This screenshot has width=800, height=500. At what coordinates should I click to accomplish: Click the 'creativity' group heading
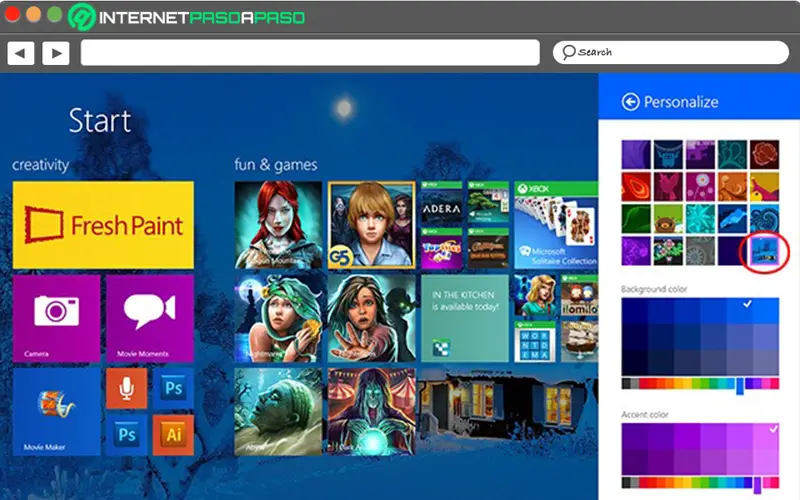40,165
